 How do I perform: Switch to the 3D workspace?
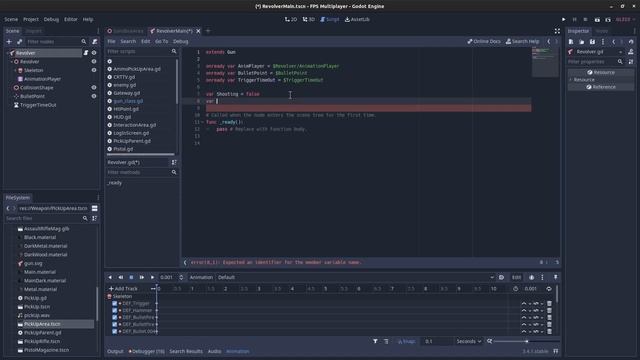[309, 19]
